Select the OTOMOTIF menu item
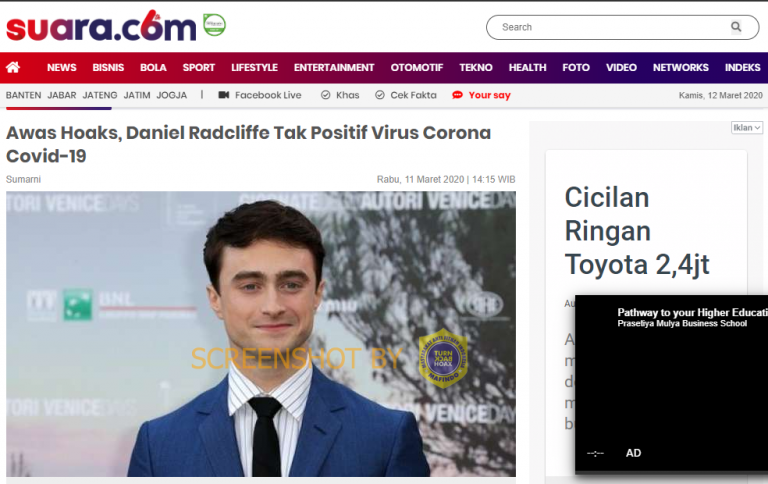This screenshot has height=484, width=768. [417, 68]
